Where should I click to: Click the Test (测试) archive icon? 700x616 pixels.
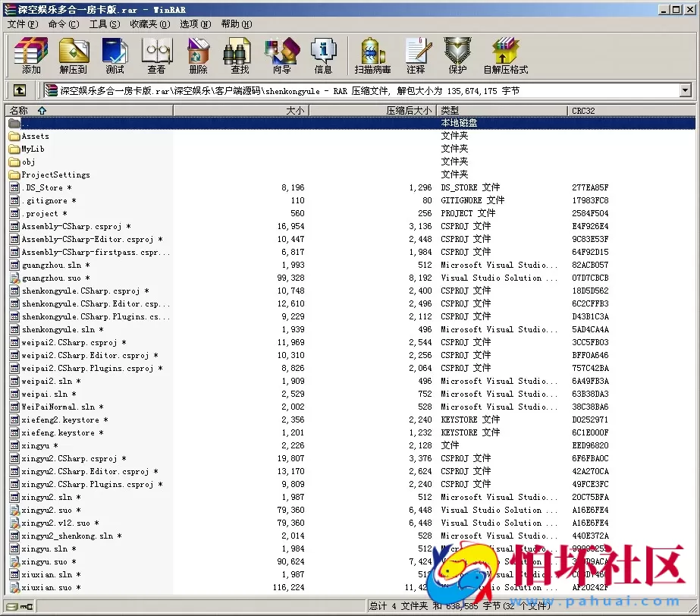[x=115, y=55]
